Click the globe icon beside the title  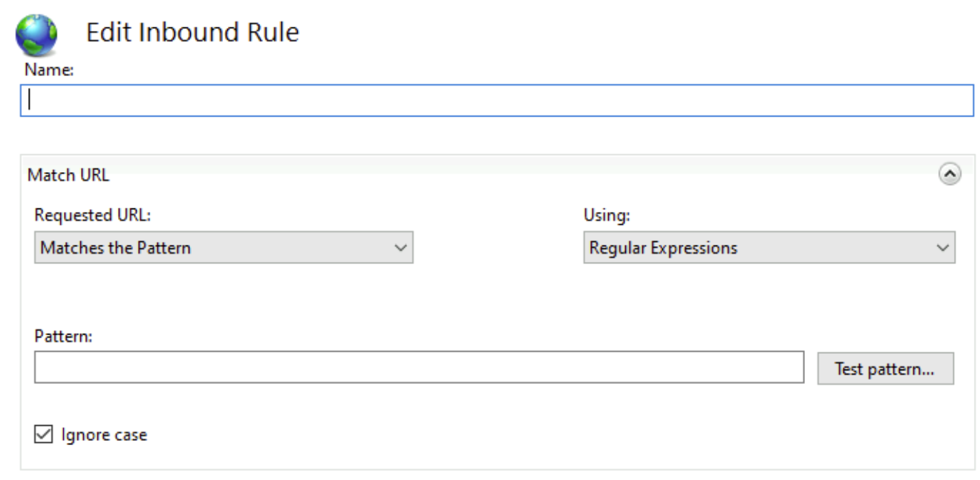click(x=36, y=34)
